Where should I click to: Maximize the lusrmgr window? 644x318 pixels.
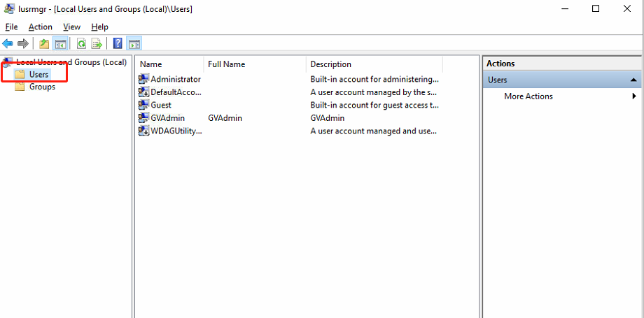click(596, 8)
